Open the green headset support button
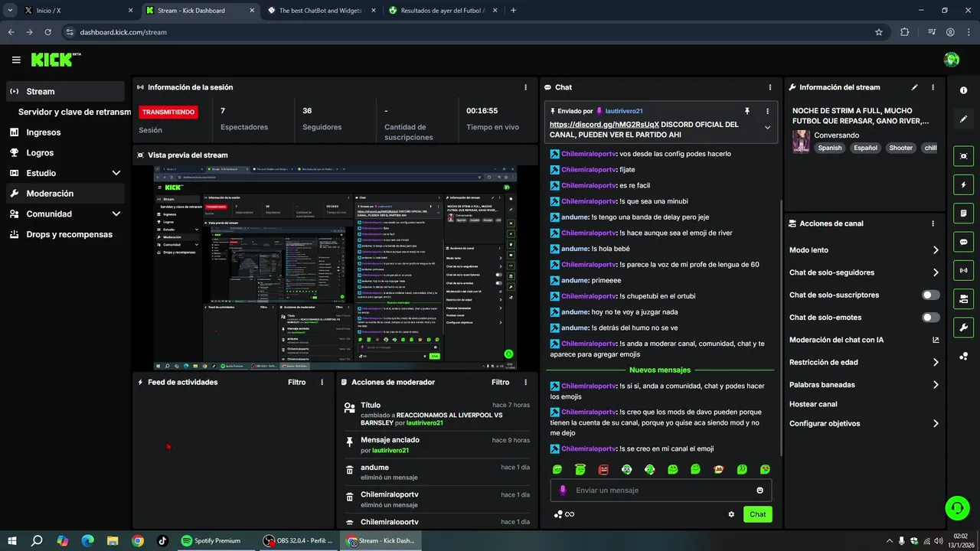980x551 pixels. tap(956, 507)
